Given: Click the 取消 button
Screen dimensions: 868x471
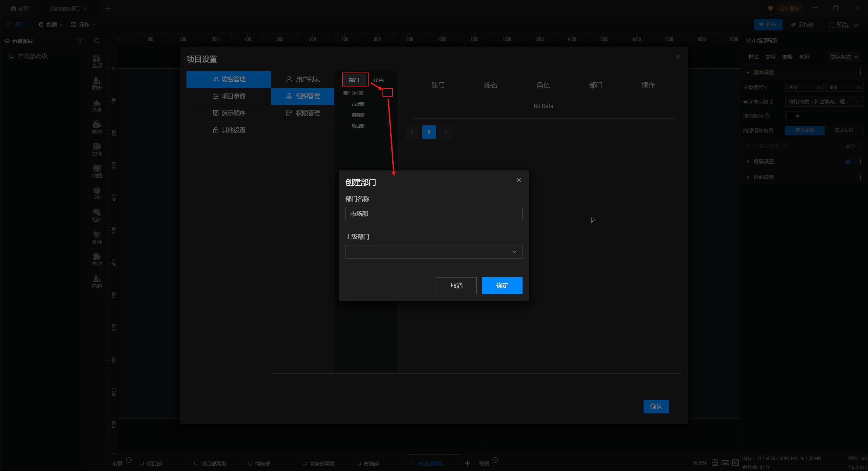Looking at the screenshot, I should point(456,285).
